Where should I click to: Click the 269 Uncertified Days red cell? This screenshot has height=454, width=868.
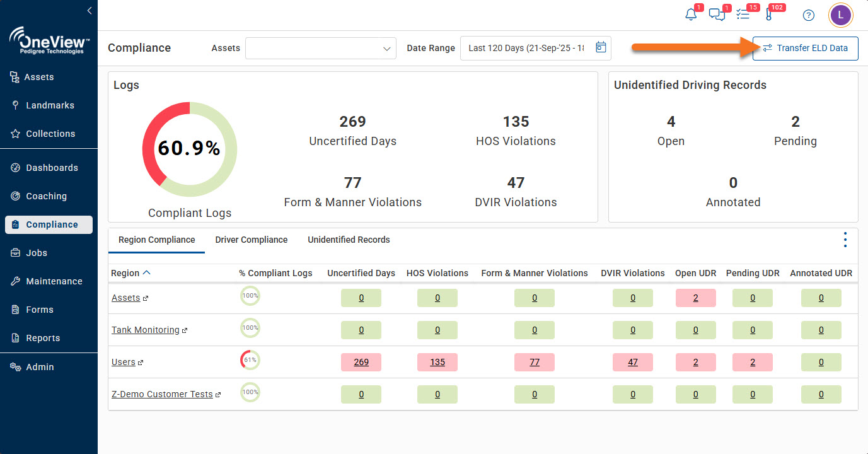[x=361, y=362]
